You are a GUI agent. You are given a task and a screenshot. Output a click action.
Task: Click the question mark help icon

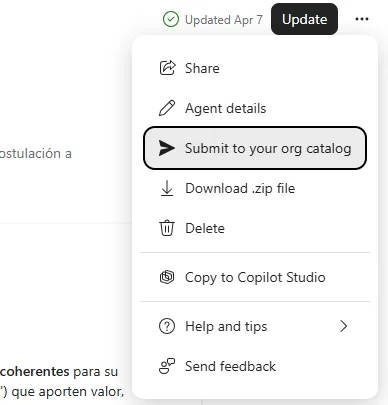[167, 326]
